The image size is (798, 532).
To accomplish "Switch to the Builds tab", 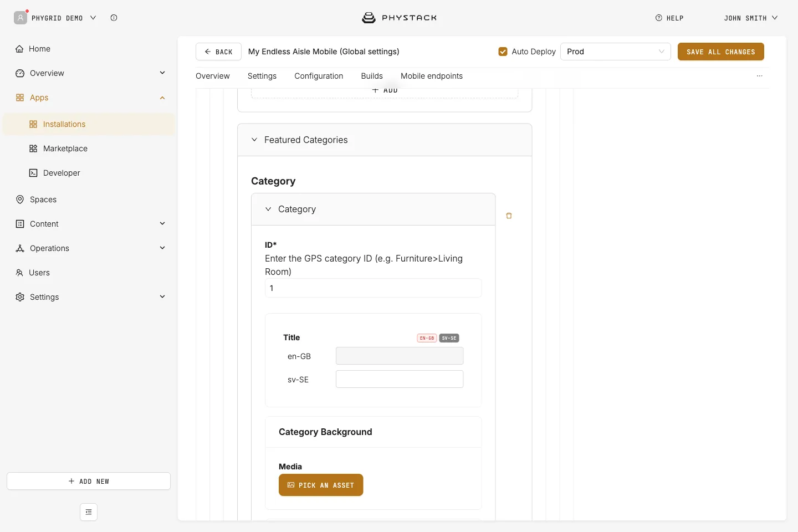I will coord(372,76).
